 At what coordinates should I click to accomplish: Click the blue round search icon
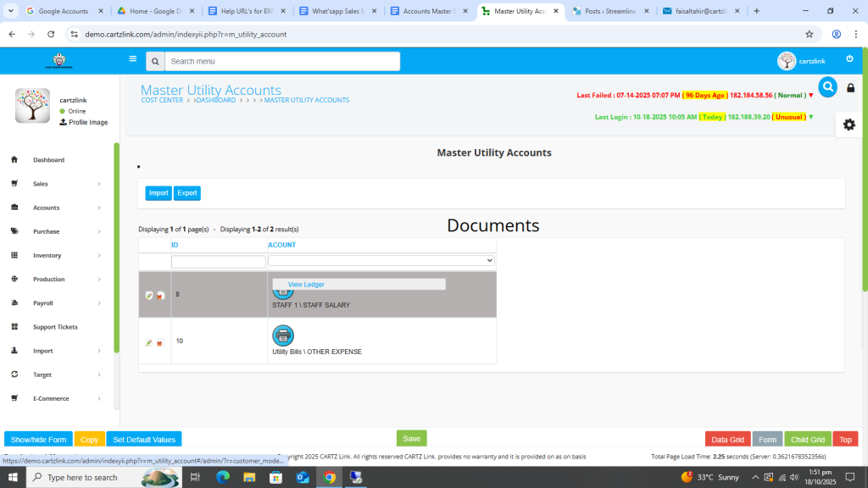tap(827, 86)
